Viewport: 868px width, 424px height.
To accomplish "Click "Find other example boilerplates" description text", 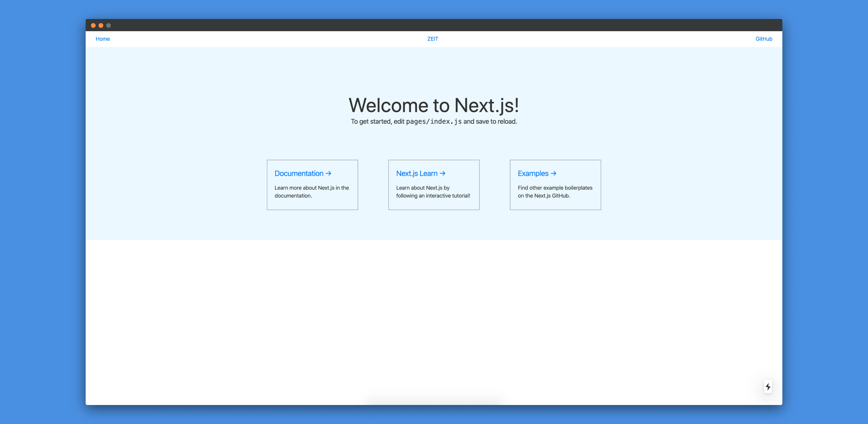I will tap(555, 188).
